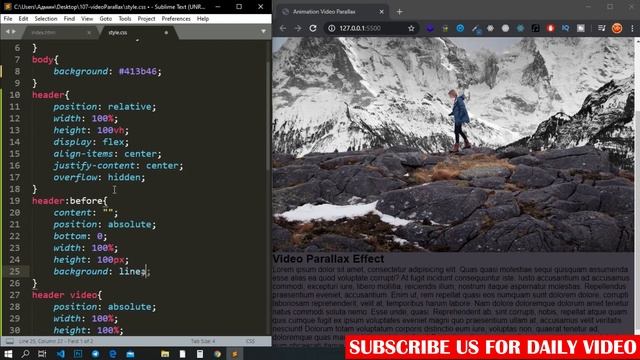Close the index.html tab

(89, 32)
